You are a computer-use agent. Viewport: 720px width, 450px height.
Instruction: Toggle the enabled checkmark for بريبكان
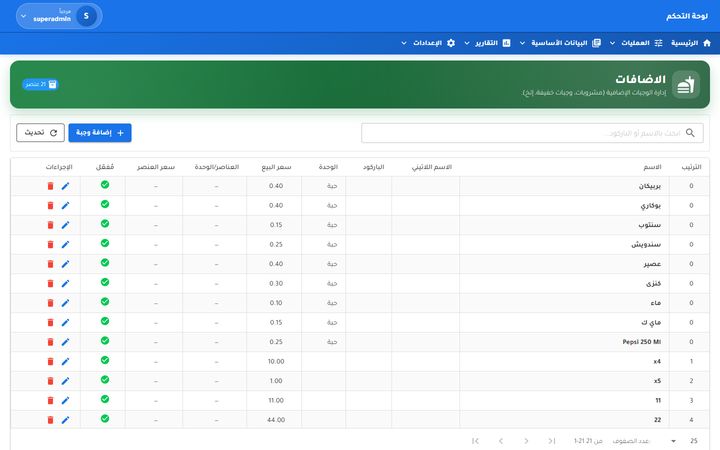(105, 185)
